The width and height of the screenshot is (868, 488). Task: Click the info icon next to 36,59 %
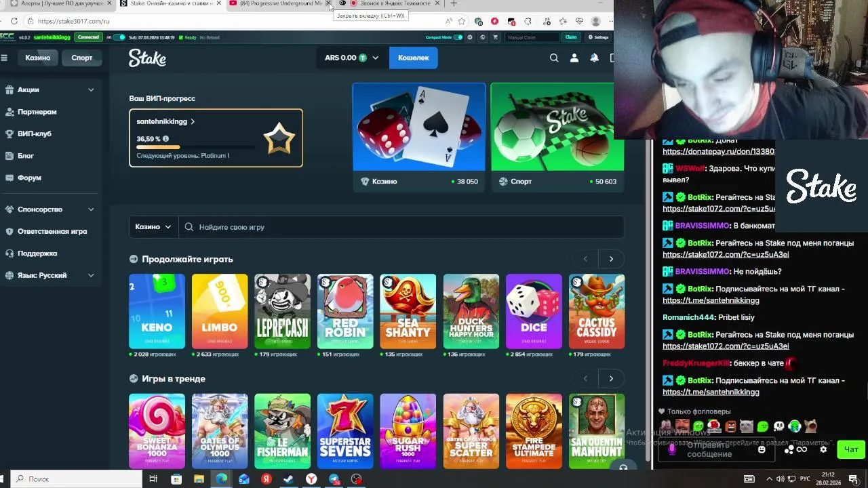click(x=165, y=139)
